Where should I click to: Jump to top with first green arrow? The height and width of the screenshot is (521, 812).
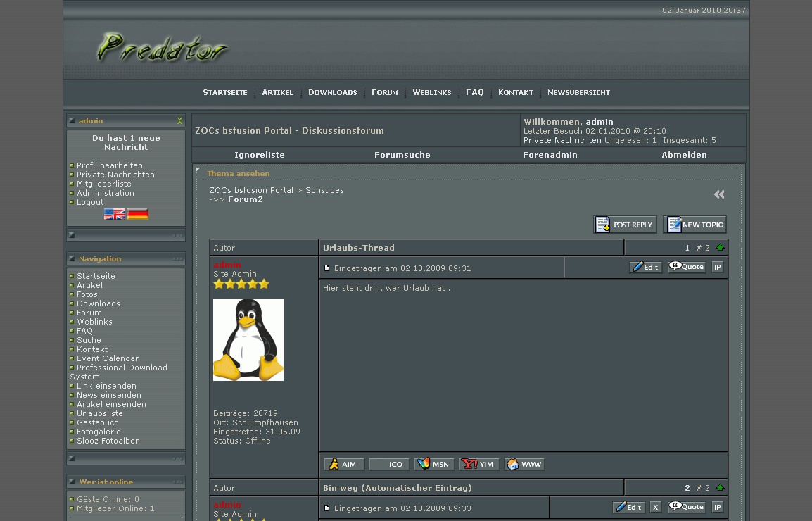tap(720, 248)
